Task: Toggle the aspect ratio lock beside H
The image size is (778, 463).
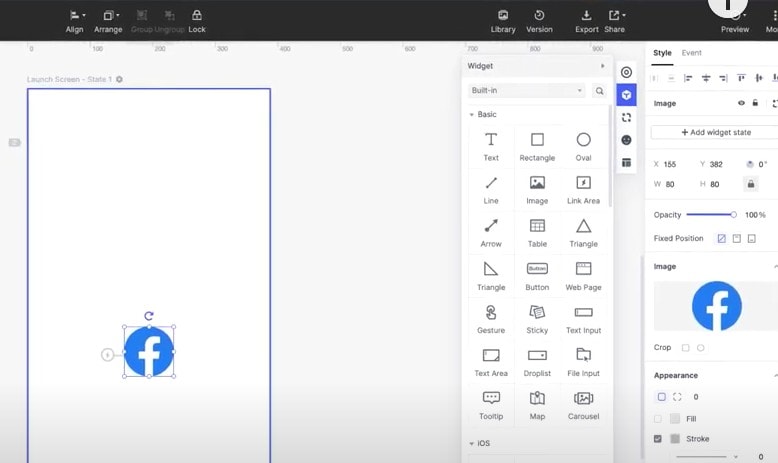Action: pyautogui.click(x=751, y=184)
